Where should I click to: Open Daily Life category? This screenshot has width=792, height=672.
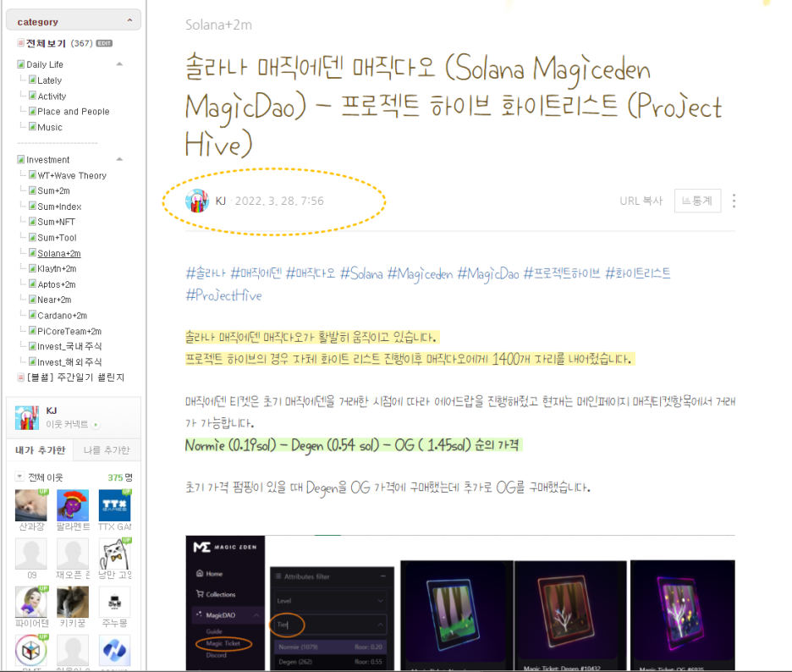pyautogui.click(x=45, y=64)
